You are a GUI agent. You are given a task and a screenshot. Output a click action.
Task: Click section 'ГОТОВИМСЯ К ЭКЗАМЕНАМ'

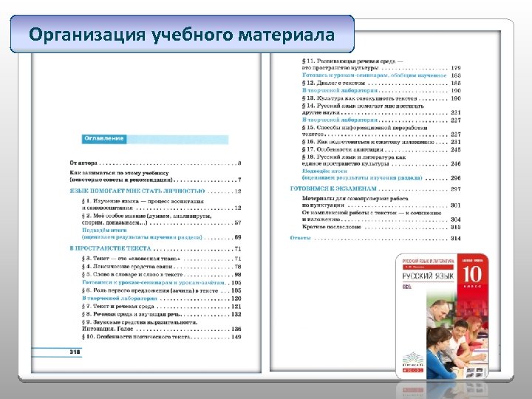coord(375,189)
